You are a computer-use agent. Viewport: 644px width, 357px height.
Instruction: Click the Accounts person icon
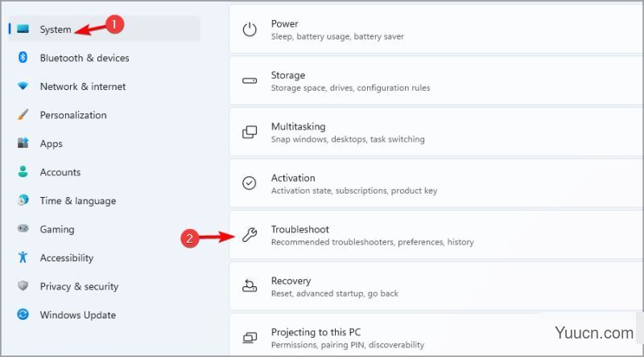(23, 171)
